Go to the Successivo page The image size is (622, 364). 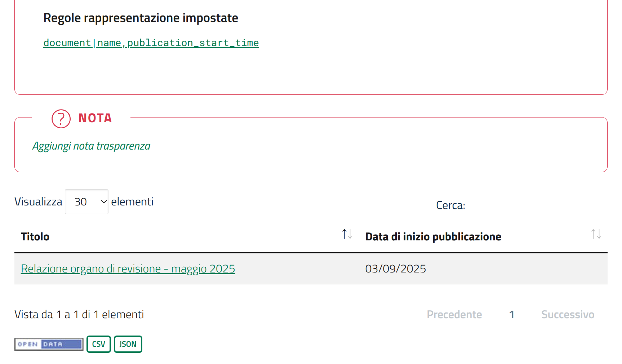click(x=568, y=315)
